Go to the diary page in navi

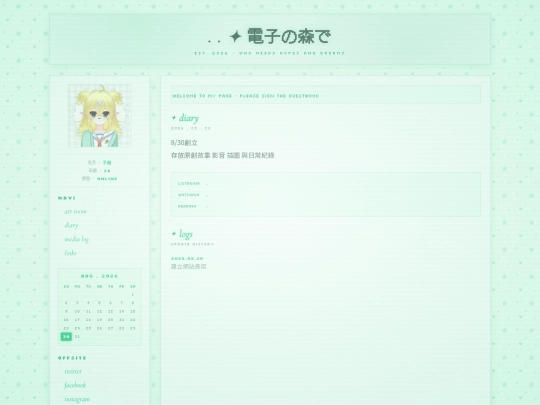click(71, 225)
